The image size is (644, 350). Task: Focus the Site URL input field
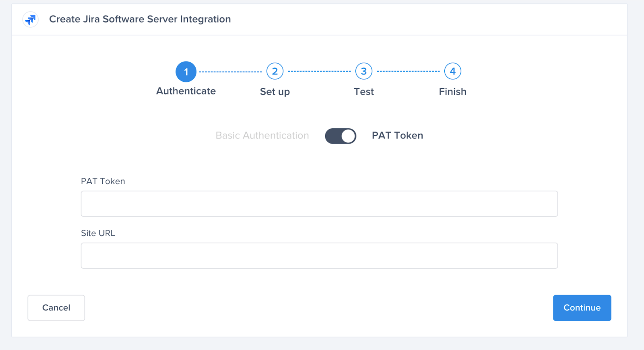coord(319,255)
